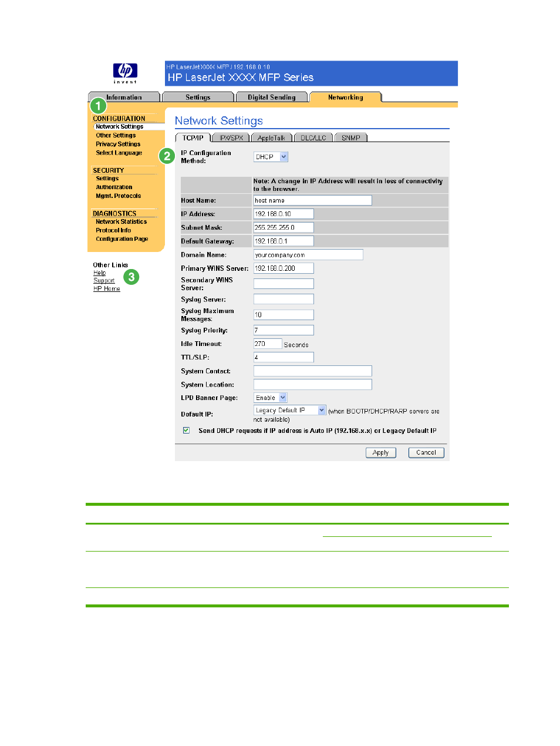Click the TTL/SLP field
This screenshot has height=746, width=560.
tap(284, 358)
